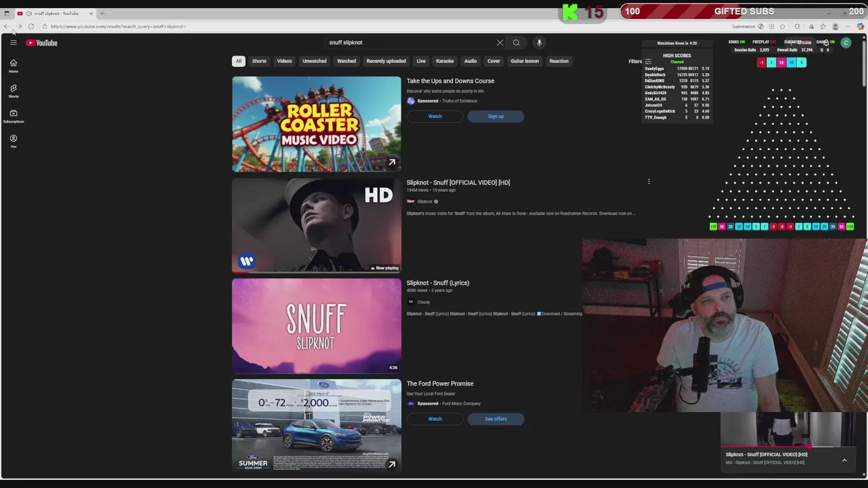This screenshot has height=488, width=868.
Task: View site information lock icon
Action: pos(44,26)
